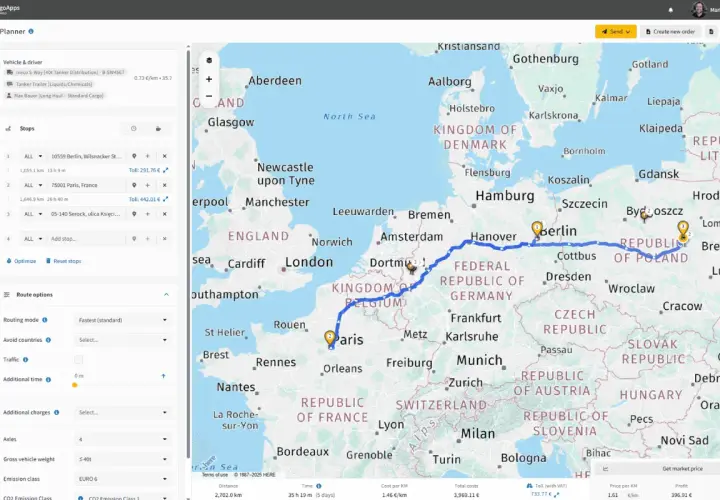
Task: Click the pin icon on the Paris stop row
Action: coord(134,185)
